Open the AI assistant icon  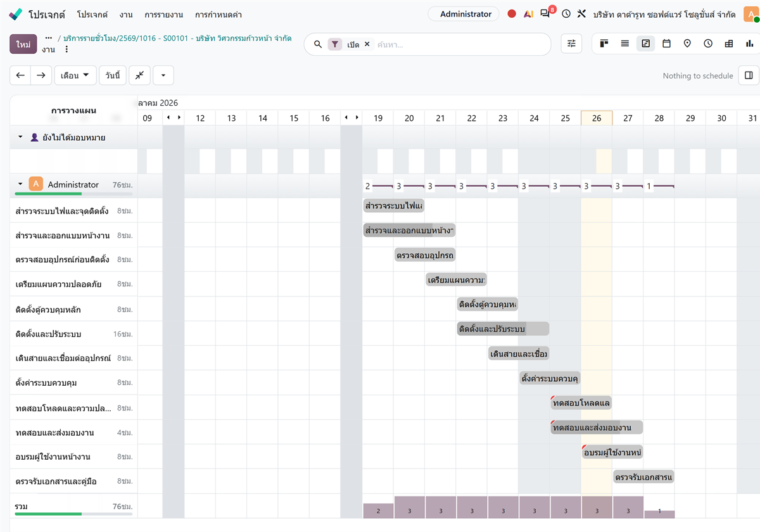click(528, 14)
